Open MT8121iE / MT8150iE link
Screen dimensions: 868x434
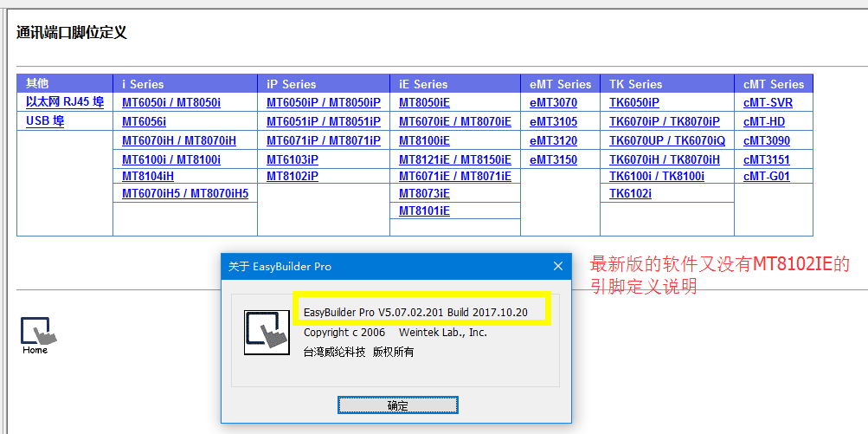point(455,159)
